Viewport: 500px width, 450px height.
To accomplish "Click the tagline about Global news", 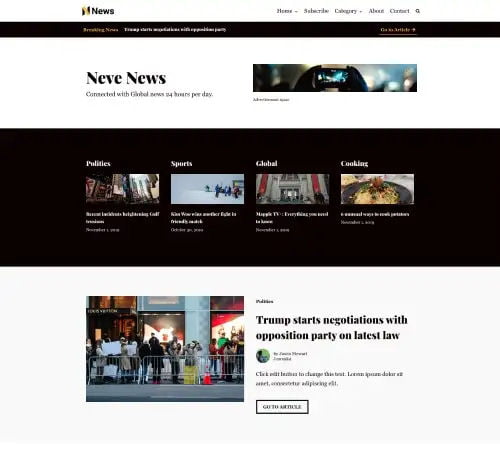I will tap(149, 94).
